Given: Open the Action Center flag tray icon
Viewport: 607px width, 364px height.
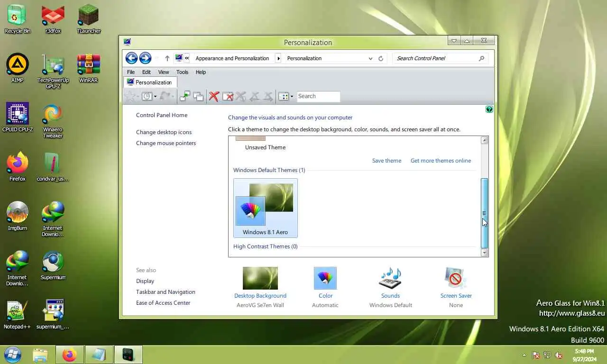Looking at the screenshot, I should pyautogui.click(x=536, y=355).
